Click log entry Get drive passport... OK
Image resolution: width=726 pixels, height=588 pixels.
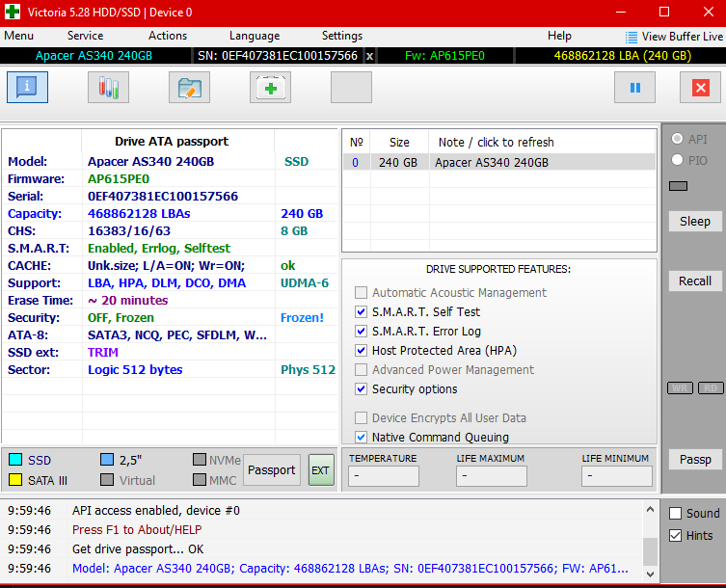click(x=138, y=549)
